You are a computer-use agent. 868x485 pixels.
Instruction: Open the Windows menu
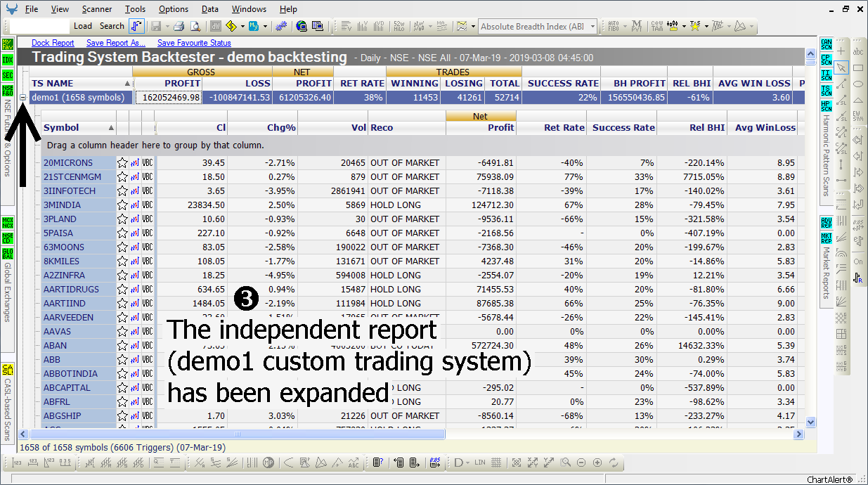tap(249, 9)
